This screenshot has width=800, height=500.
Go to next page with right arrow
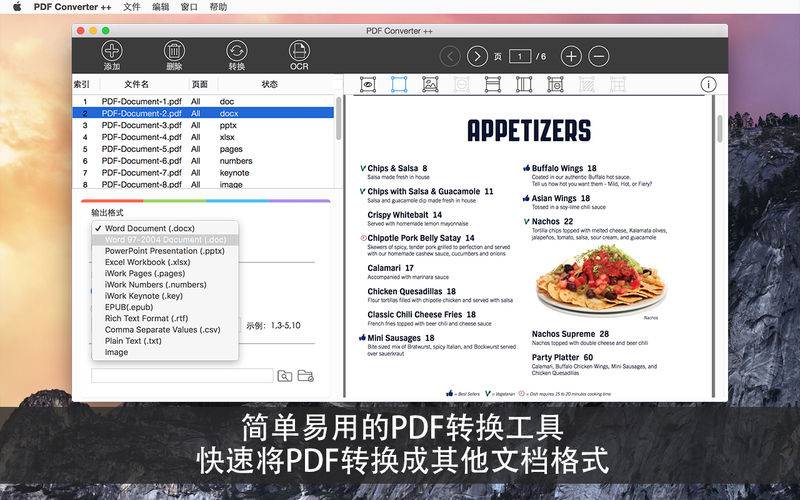pyautogui.click(x=478, y=56)
